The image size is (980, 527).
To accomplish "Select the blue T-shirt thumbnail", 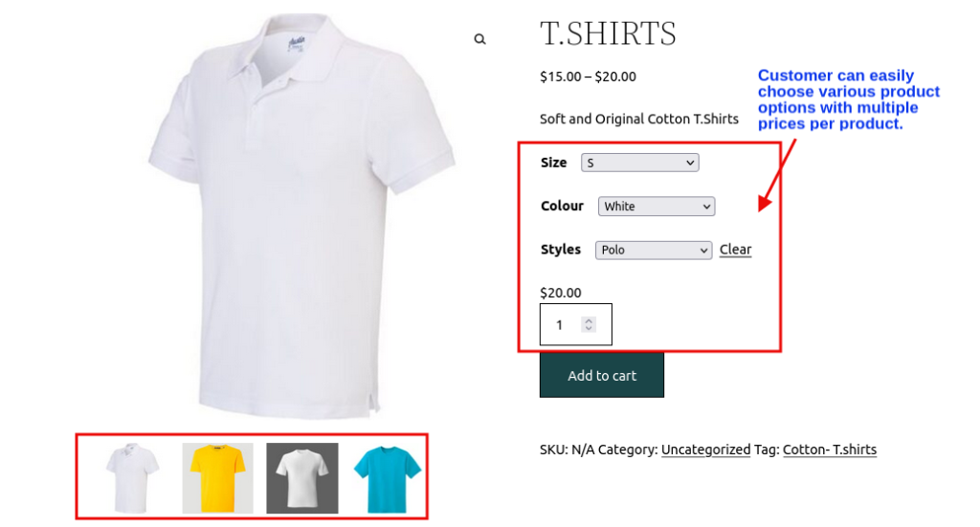I will [388, 477].
